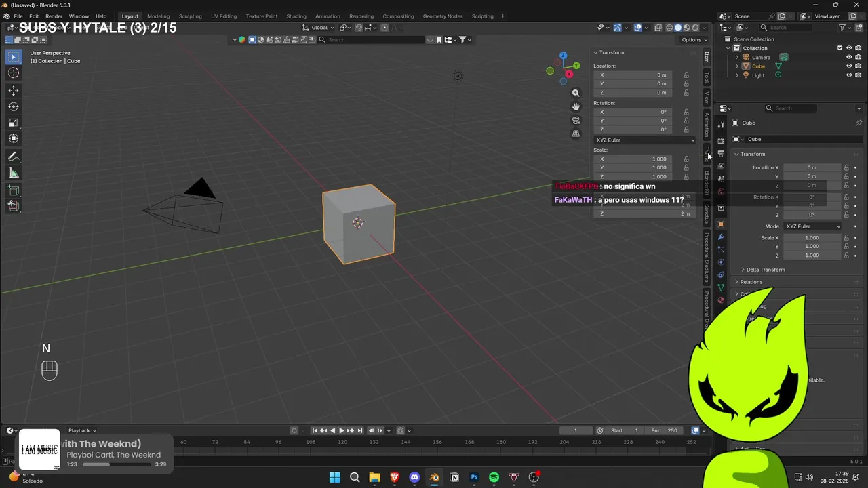Activate the combined Transform tool

(14, 138)
